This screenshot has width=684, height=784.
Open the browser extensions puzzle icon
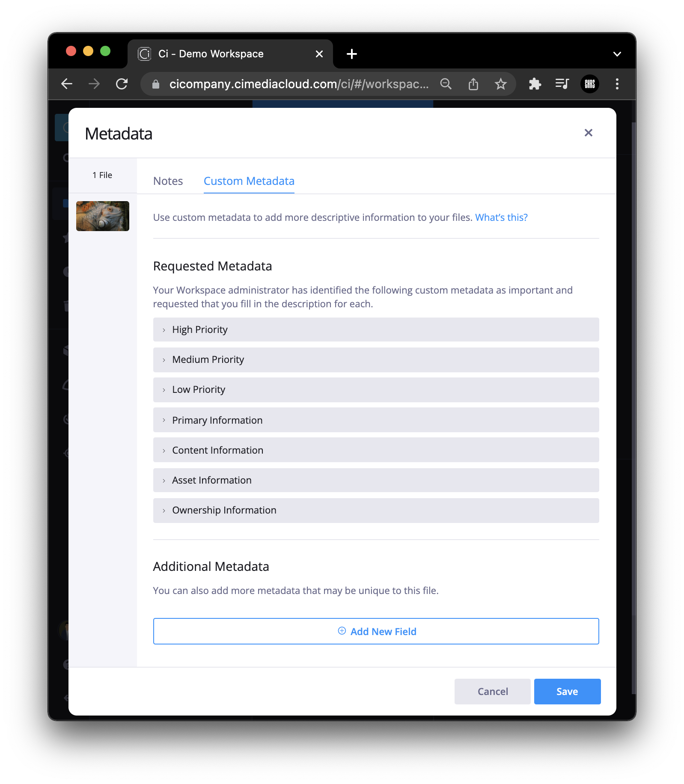[535, 84]
